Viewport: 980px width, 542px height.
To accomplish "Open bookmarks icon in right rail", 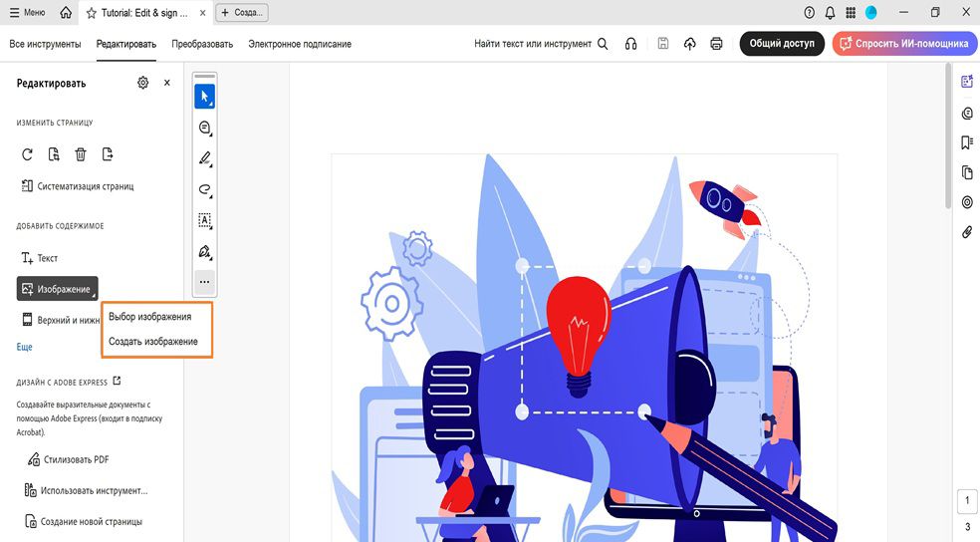I will coord(967,142).
